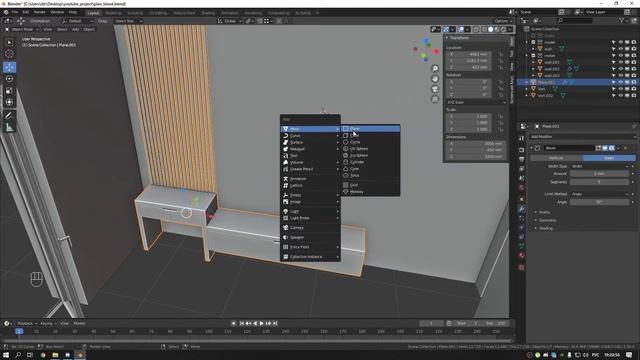Select the Scale tool in viewport toolbar

(9, 91)
